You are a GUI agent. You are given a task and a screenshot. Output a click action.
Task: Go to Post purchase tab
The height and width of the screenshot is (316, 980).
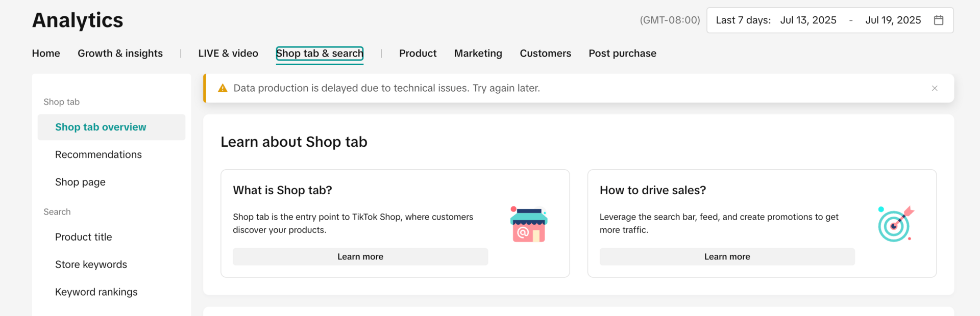pyautogui.click(x=622, y=54)
